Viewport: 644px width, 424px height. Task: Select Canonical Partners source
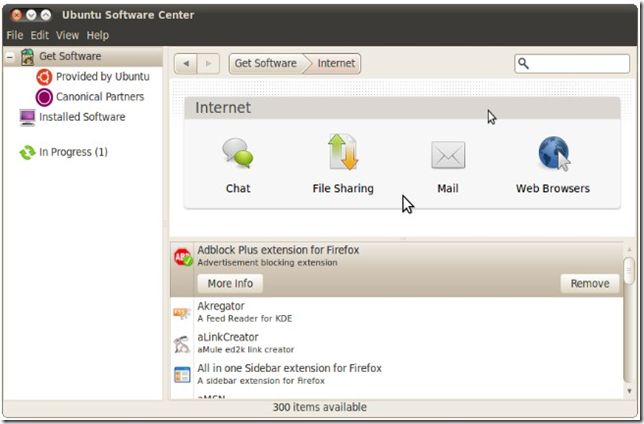click(100, 97)
